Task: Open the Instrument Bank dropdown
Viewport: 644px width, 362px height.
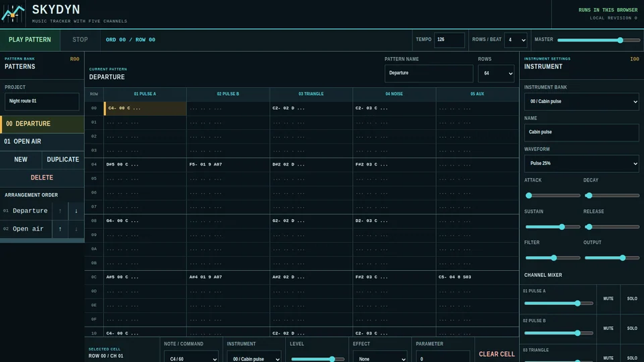Action: (582, 101)
